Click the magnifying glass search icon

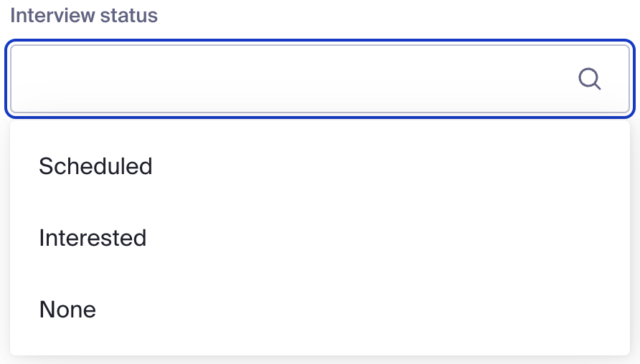tap(589, 79)
